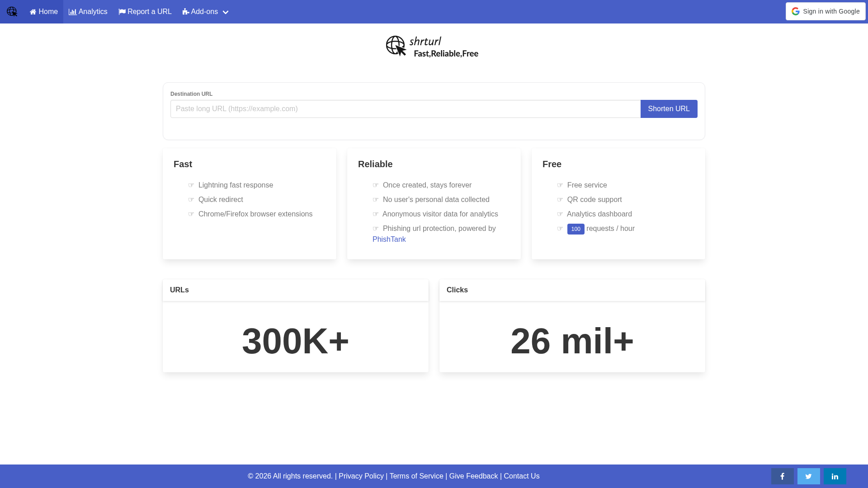
Task: Go to Report a URL
Action: [145, 12]
